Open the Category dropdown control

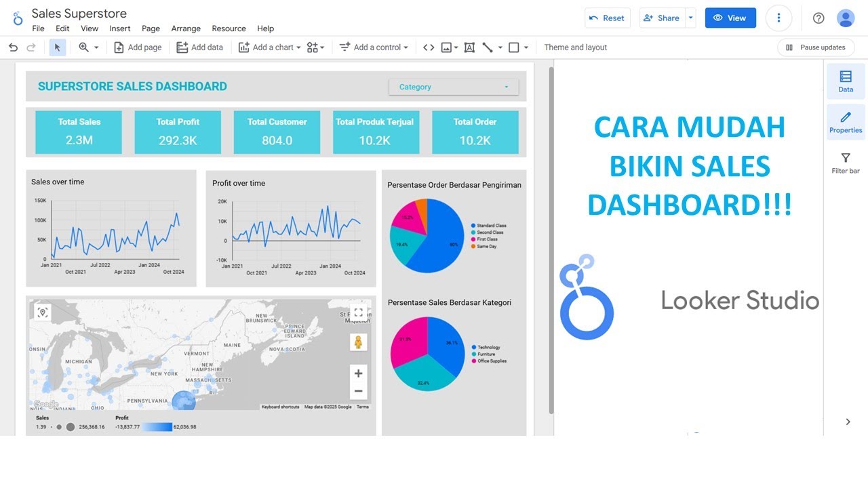point(454,87)
